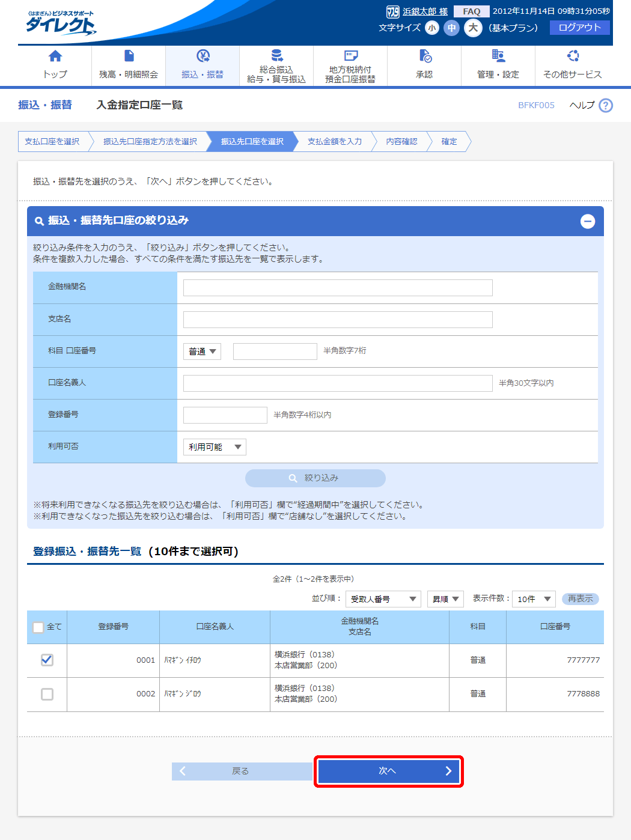Open the 管理・設定 icon
The width and height of the screenshot is (631, 840).
[498, 56]
